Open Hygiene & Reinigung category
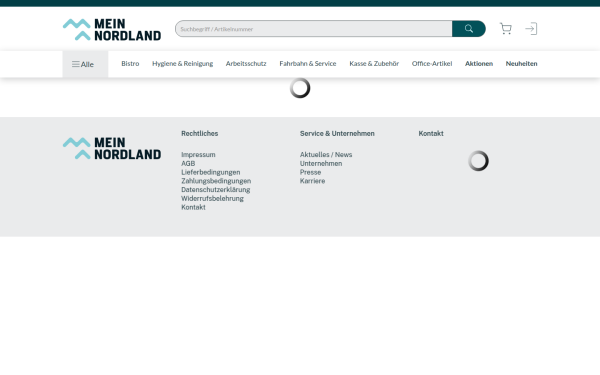Image resolution: width=600 pixels, height=375 pixels. [183, 64]
